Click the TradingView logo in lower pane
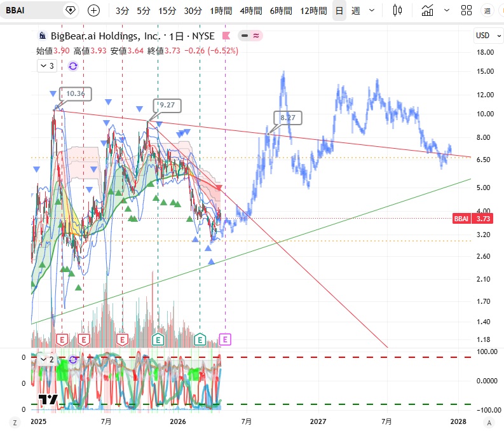This screenshot has height=431, width=504. coord(48,399)
